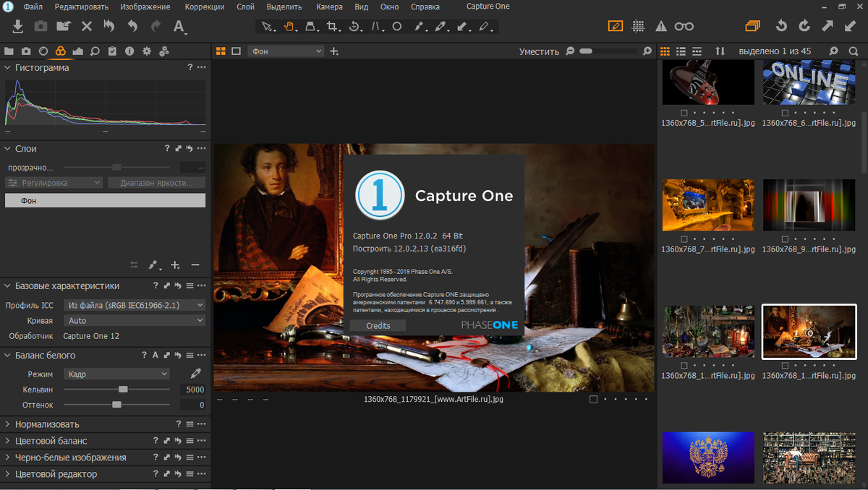Toggle color tag checkbox below viewer image
The image size is (868, 490).
593,399
